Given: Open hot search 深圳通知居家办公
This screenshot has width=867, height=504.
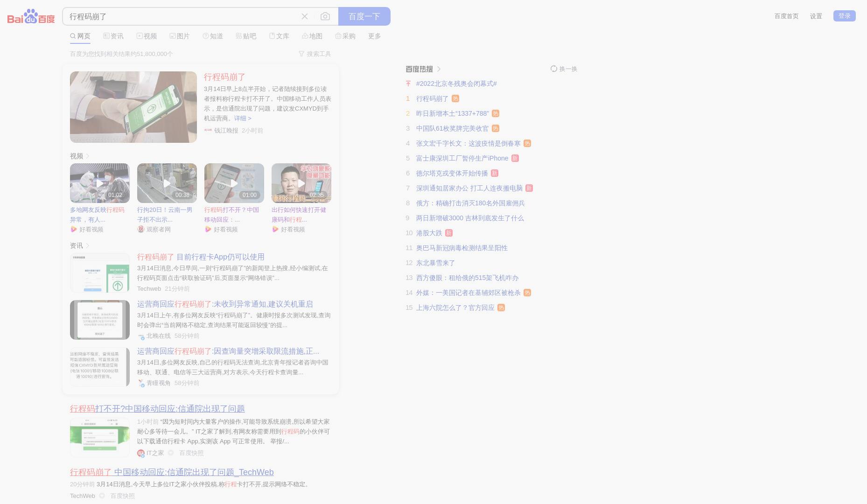Looking at the screenshot, I should [469, 188].
